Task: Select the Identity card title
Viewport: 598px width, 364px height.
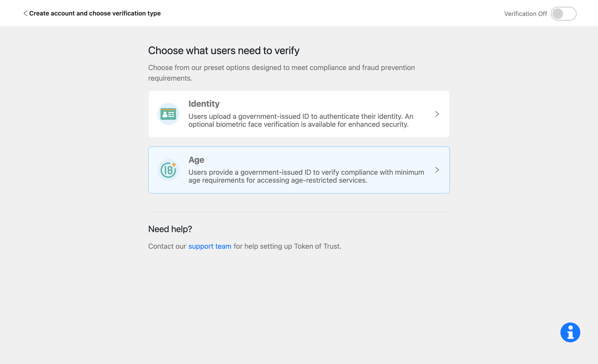Action: tap(204, 104)
